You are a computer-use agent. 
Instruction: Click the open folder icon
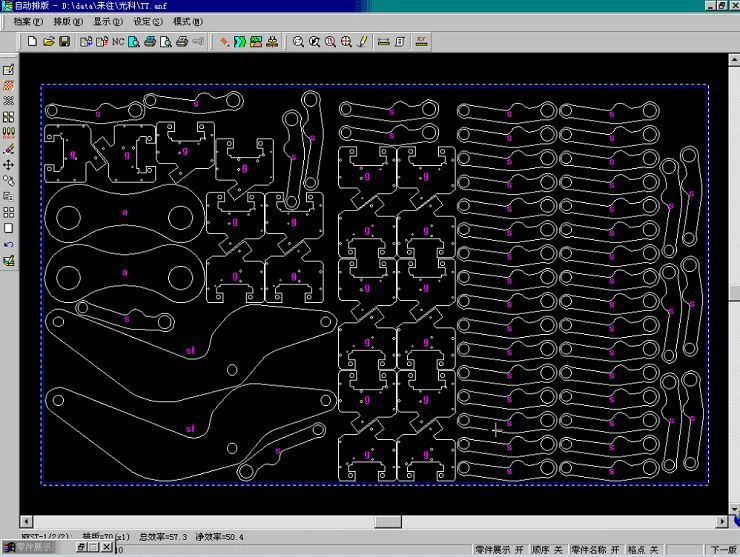pyautogui.click(x=48, y=41)
